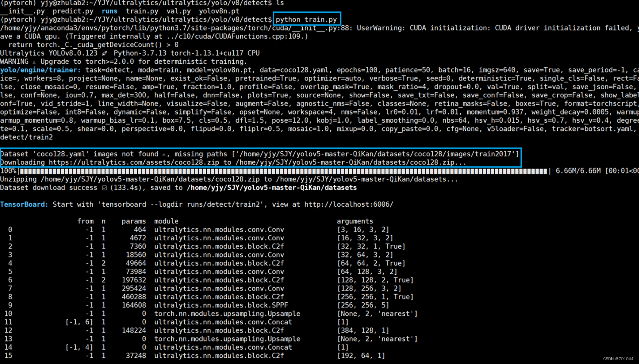
Task: Click arguments '[384, 128, 1]' in row 12
Action: pos(363,331)
